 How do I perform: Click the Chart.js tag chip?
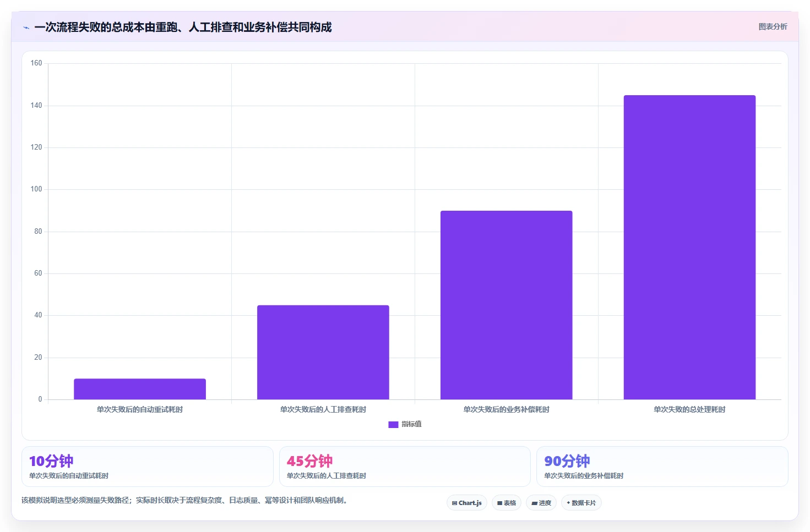[x=467, y=503]
